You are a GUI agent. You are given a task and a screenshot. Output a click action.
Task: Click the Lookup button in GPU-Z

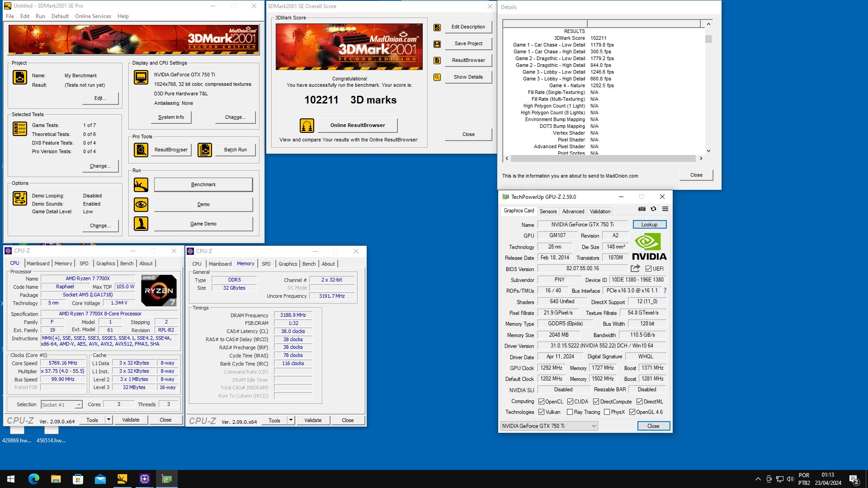[649, 225]
